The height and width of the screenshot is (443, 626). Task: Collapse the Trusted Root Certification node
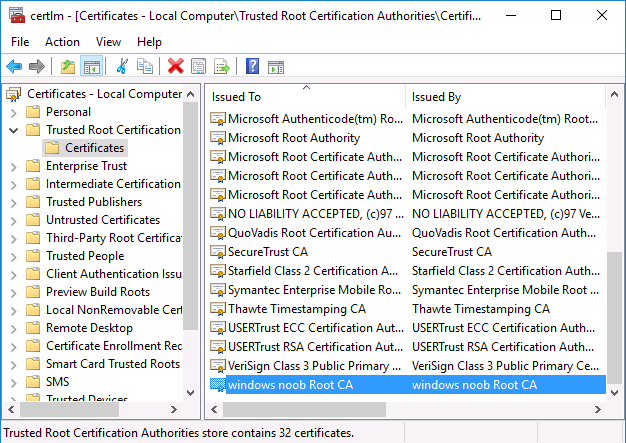point(14,131)
